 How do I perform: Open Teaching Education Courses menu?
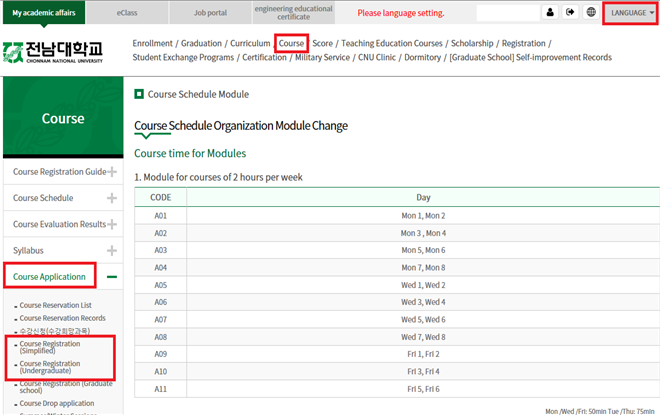tap(392, 43)
